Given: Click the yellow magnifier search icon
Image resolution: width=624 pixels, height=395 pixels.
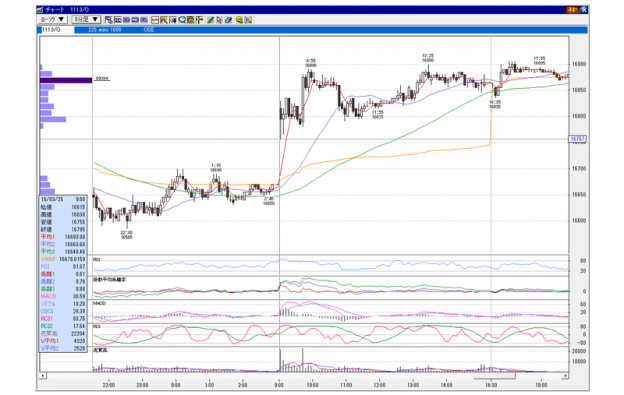Looking at the screenshot, I should pyautogui.click(x=239, y=19).
